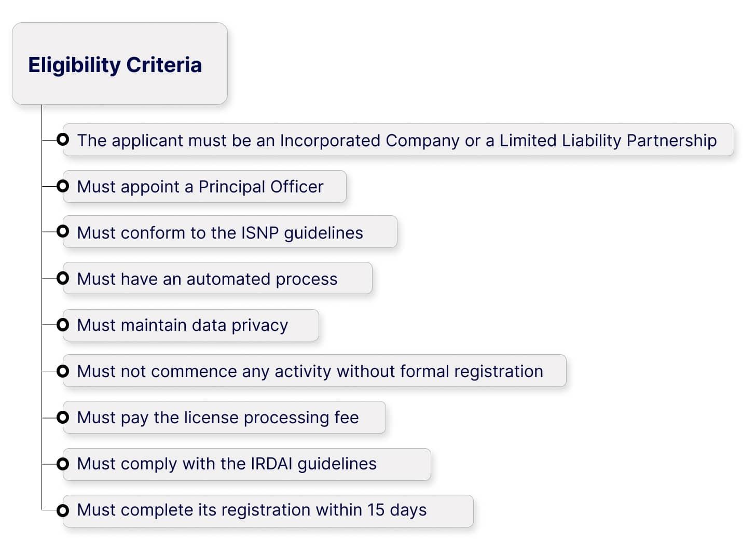Select "Must have an automated process" item
The width and height of the screenshot is (756, 556).
207,279
